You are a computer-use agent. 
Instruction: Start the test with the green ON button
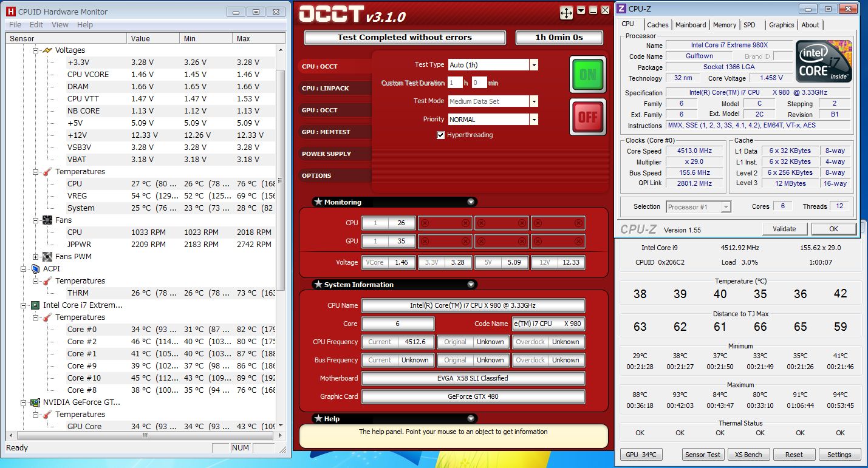click(x=587, y=75)
